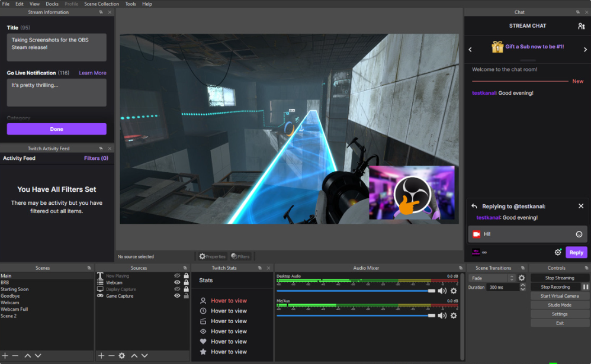Unlock the Display Capture source
The width and height of the screenshot is (591, 364).
pyautogui.click(x=186, y=289)
